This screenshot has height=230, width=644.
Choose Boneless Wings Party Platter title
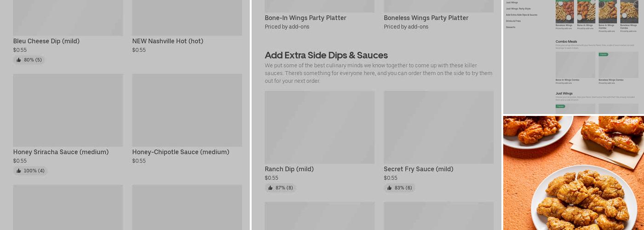[x=426, y=18]
